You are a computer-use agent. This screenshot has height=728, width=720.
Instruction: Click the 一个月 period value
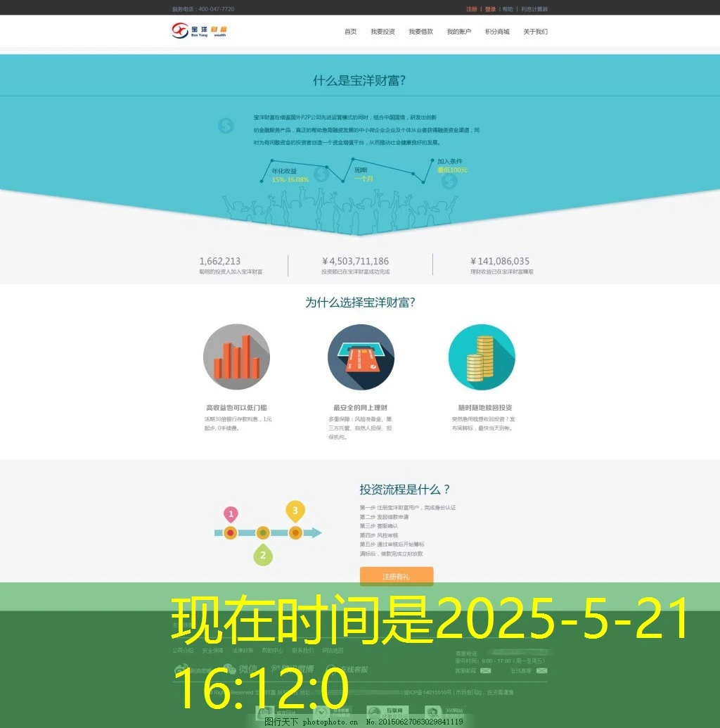364,179
